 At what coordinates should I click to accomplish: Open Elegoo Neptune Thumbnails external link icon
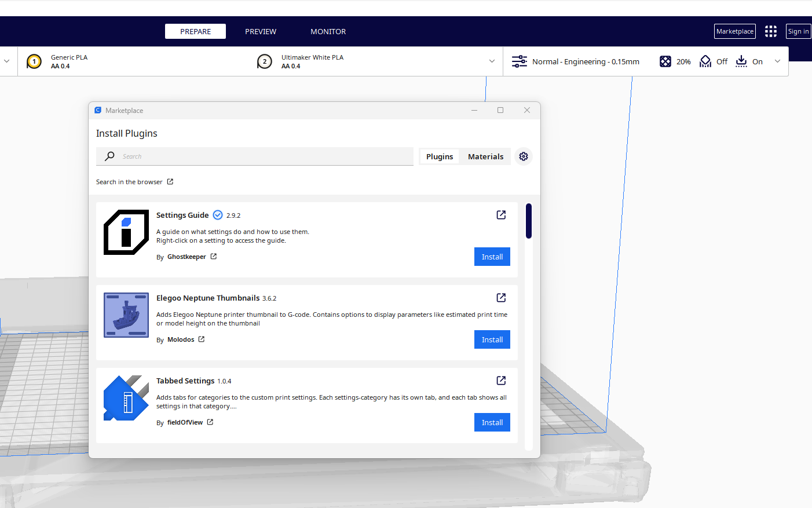[501, 298]
